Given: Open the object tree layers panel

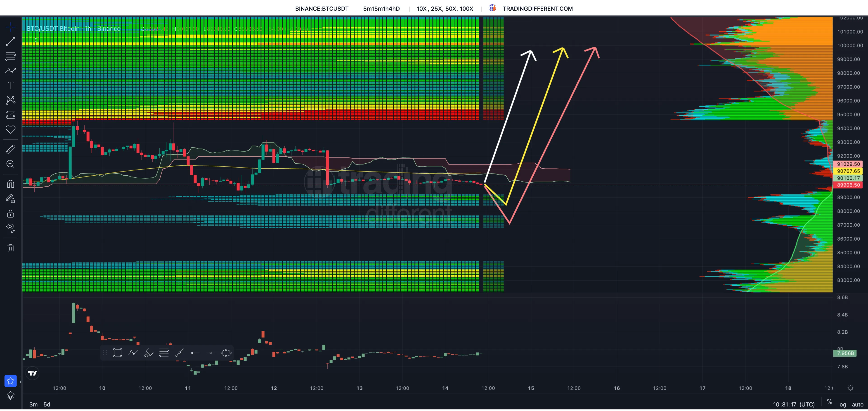Looking at the screenshot, I should (x=10, y=396).
